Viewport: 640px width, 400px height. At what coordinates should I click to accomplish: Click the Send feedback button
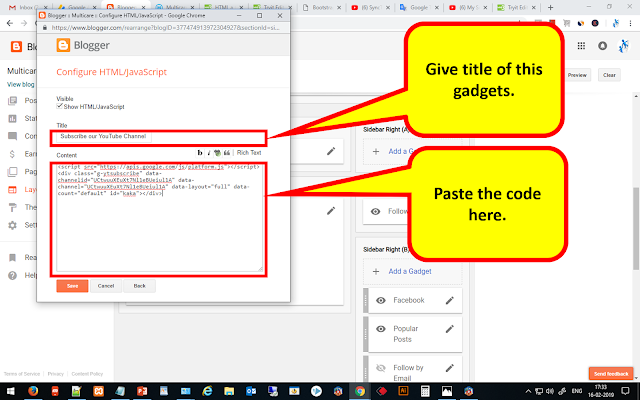611,373
